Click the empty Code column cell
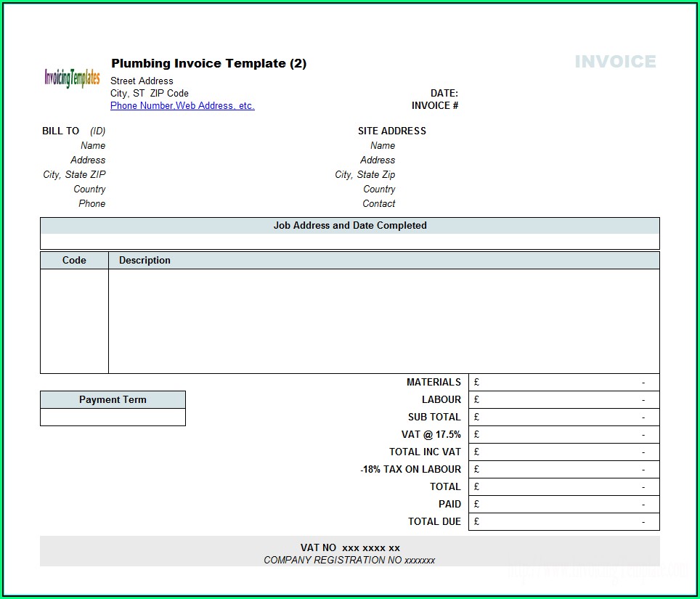 74,320
